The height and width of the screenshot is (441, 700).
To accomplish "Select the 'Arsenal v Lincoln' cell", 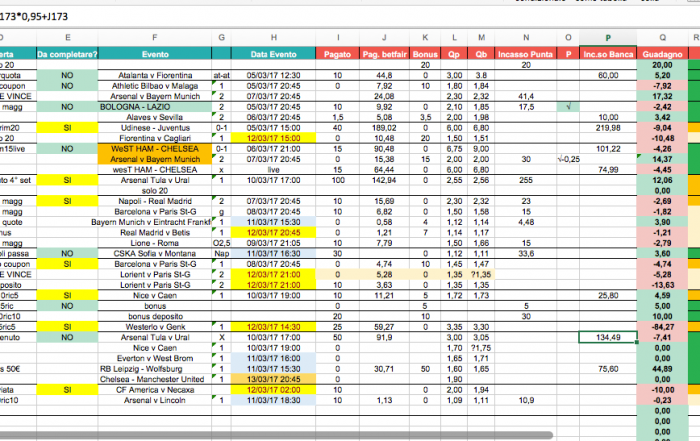I will [154, 400].
